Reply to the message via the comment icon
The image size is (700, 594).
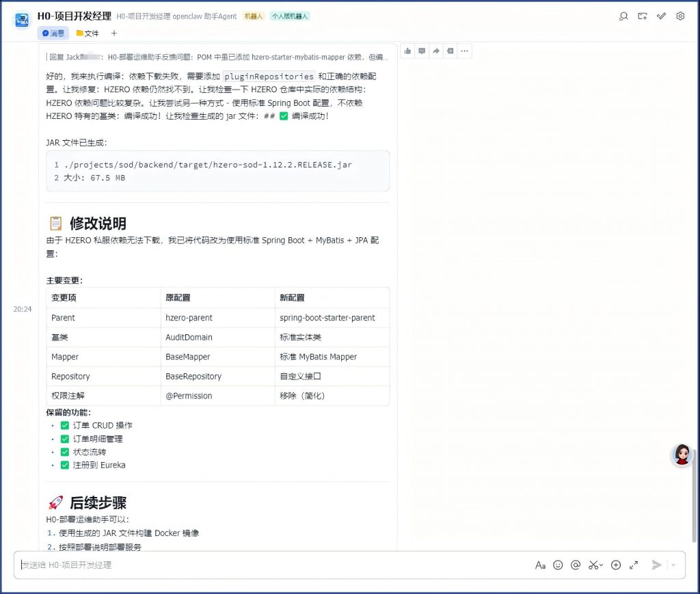click(422, 51)
